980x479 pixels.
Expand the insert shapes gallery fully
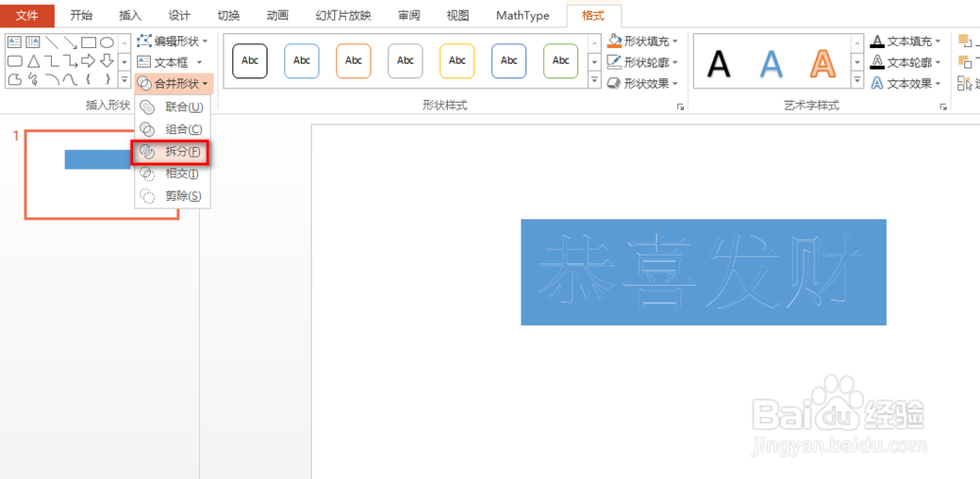pos(124,79)
